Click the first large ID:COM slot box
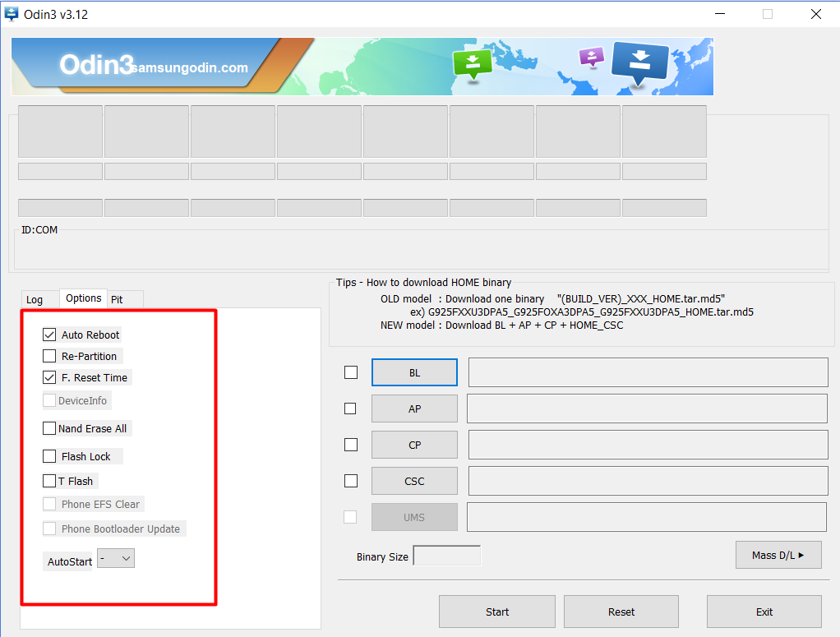This screenshot has width=840, height=637. 61,132
